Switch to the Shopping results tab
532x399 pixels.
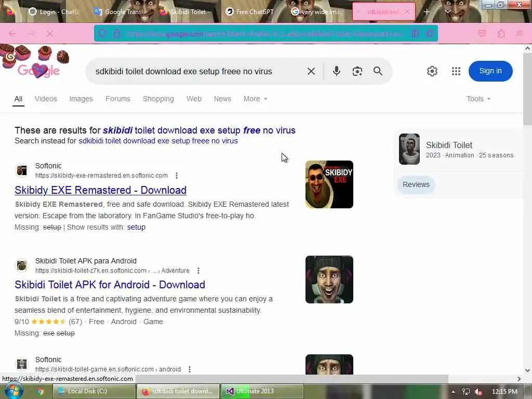158,99
